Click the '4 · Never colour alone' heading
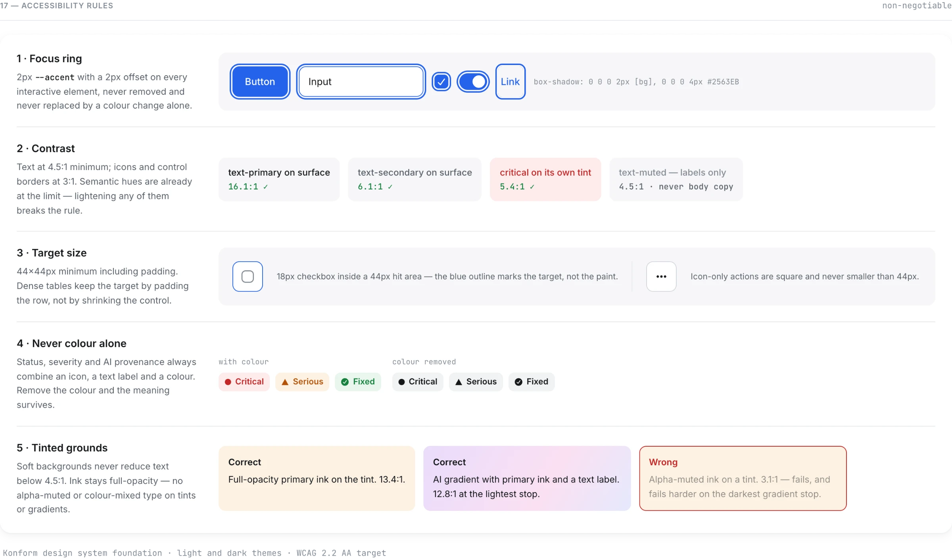 click(x=71, y=344)
